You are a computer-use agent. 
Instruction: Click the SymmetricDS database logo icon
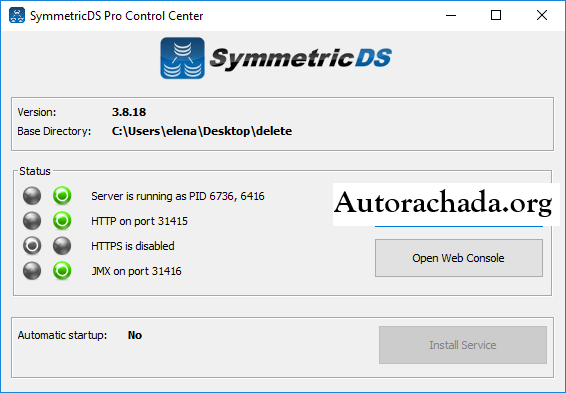tap(183, 58)
